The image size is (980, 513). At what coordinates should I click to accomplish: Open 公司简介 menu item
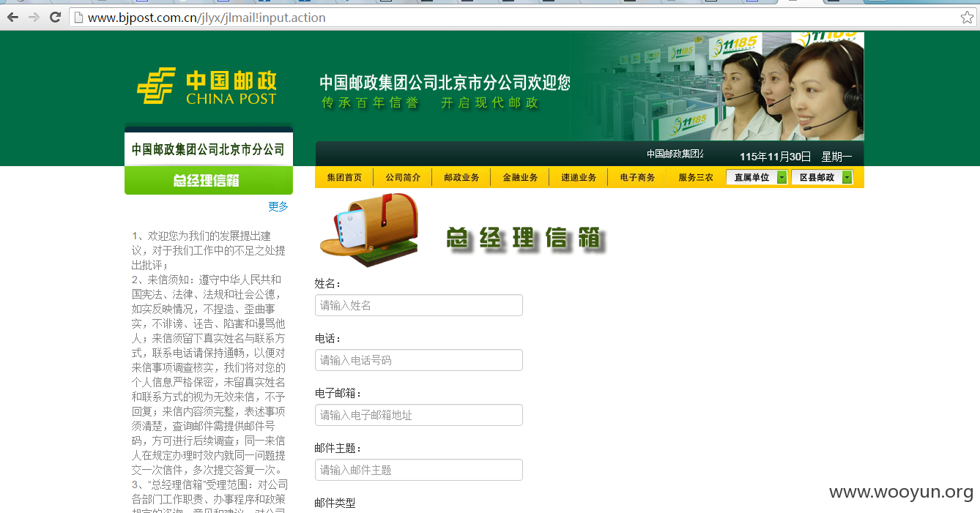403,177
